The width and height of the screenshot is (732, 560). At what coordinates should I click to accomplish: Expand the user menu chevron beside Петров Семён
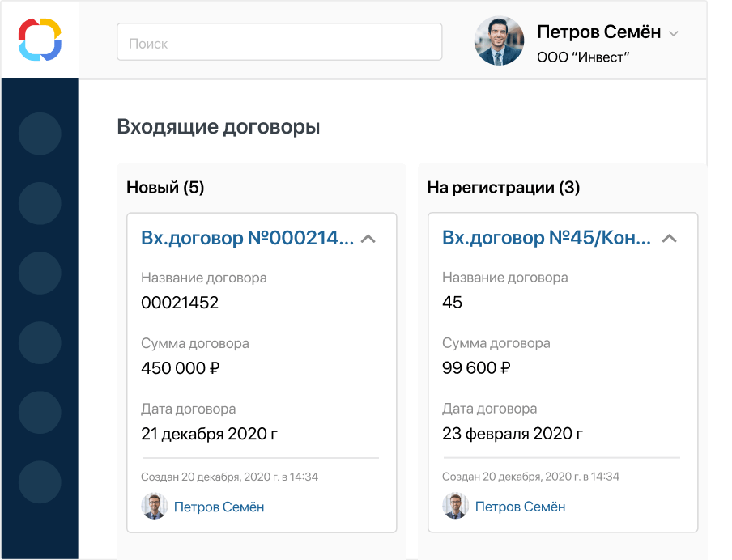[x=673, y=33]
